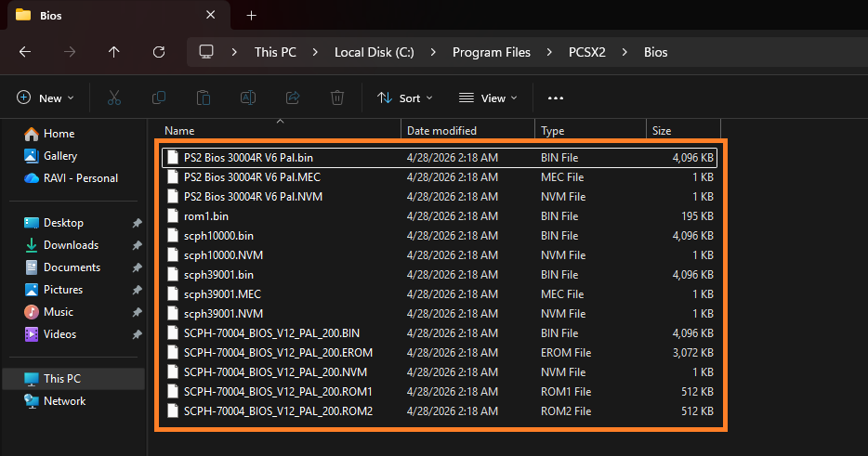Navigate to Program Files breadcrumb
Image resolution: width=868 pixels, height=456 pixels.
491,52
